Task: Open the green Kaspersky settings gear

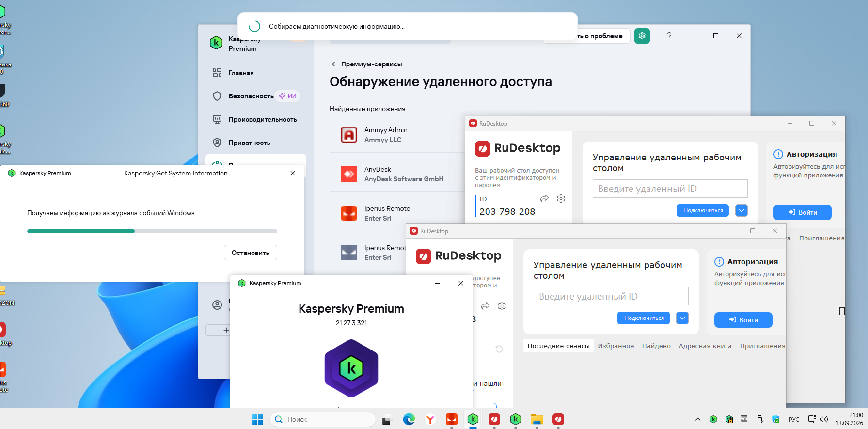Action: click(x=642, y=36)
